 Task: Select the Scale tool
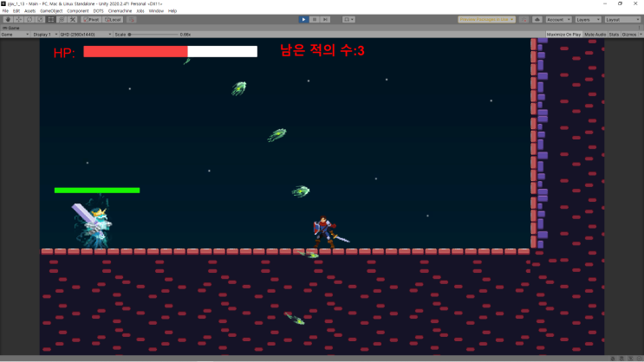coord(40,19)
